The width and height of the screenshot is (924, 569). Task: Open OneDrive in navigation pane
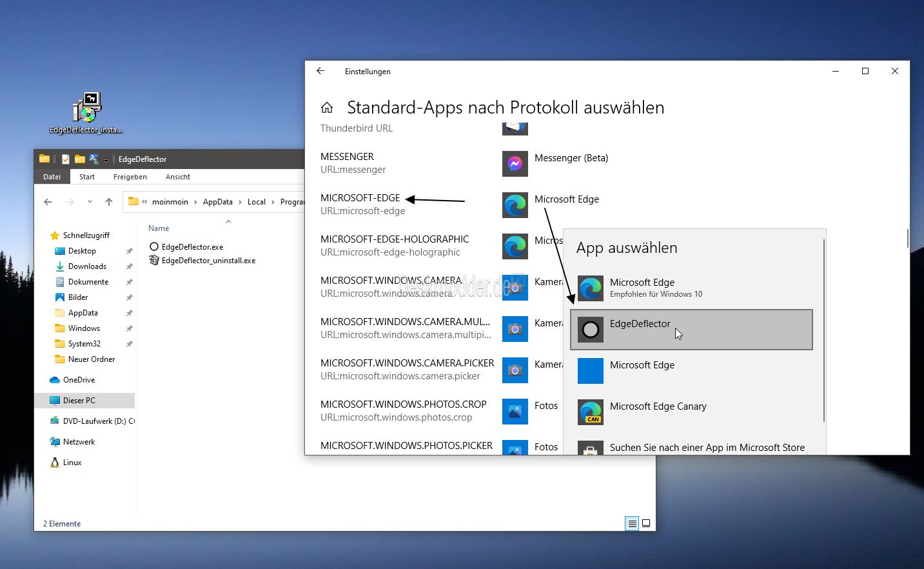[72, 380]
